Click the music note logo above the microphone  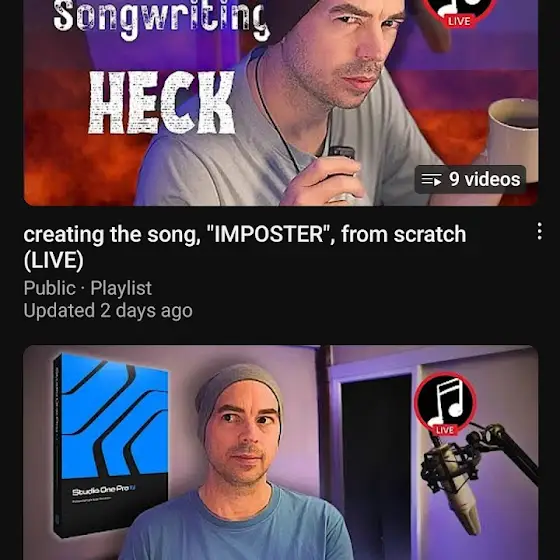(445, 402)
